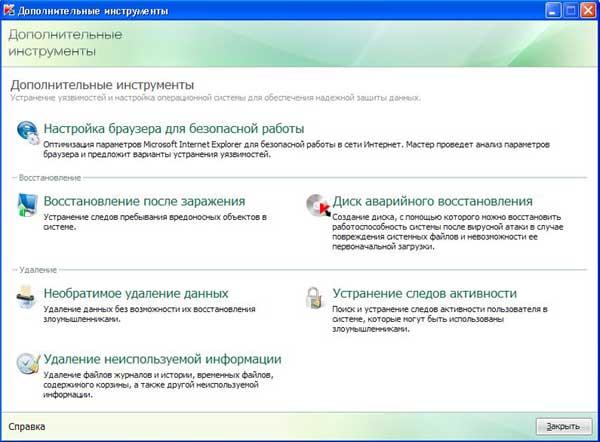Click the post-infection recovery monitor icon
600x442 pixels.
pos(28,205)
